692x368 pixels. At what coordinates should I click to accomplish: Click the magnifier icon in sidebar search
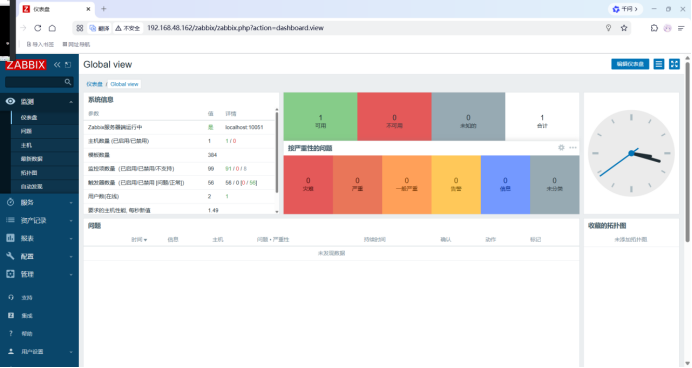click(68, 82)
